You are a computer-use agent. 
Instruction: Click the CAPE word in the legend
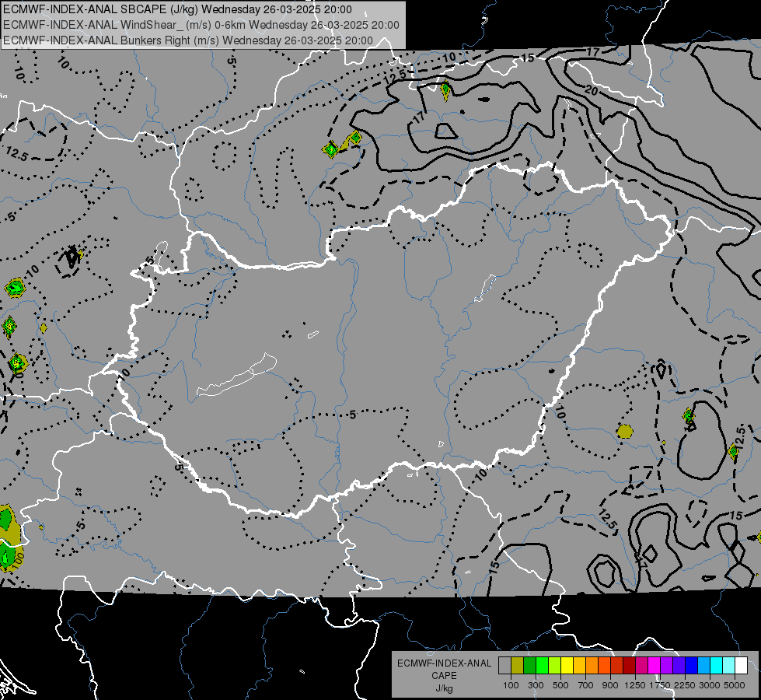(444, 675)
